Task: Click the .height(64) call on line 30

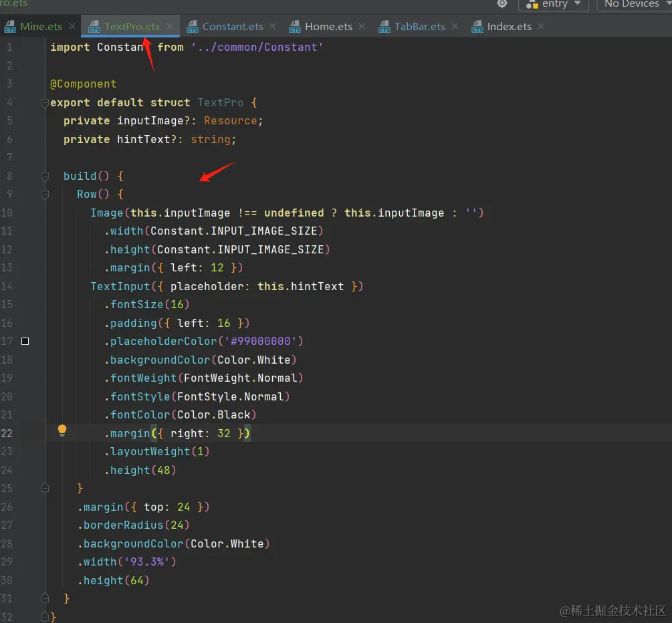Action: [114, 580]
